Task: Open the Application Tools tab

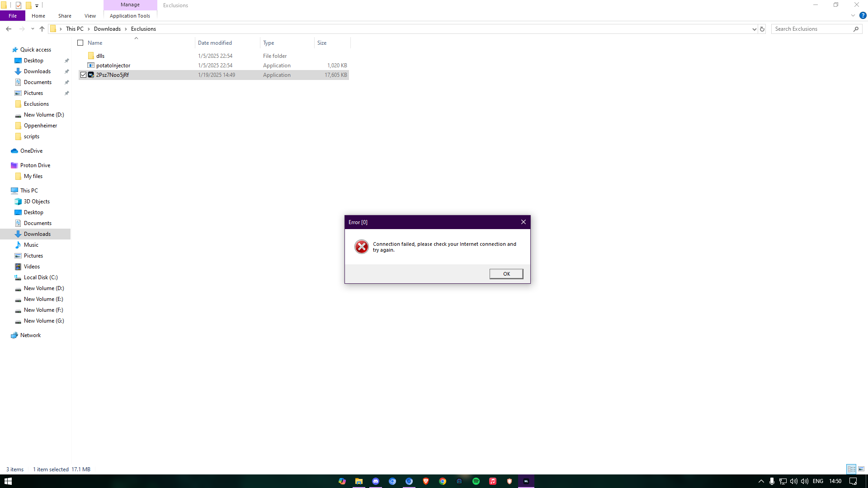Action: (130, 16)
